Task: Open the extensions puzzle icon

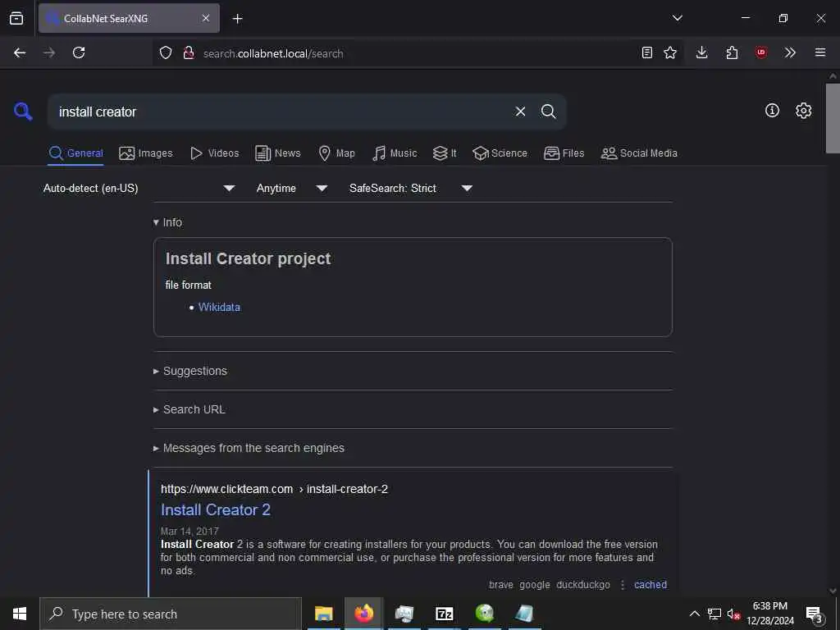Action: coord(732,52)
